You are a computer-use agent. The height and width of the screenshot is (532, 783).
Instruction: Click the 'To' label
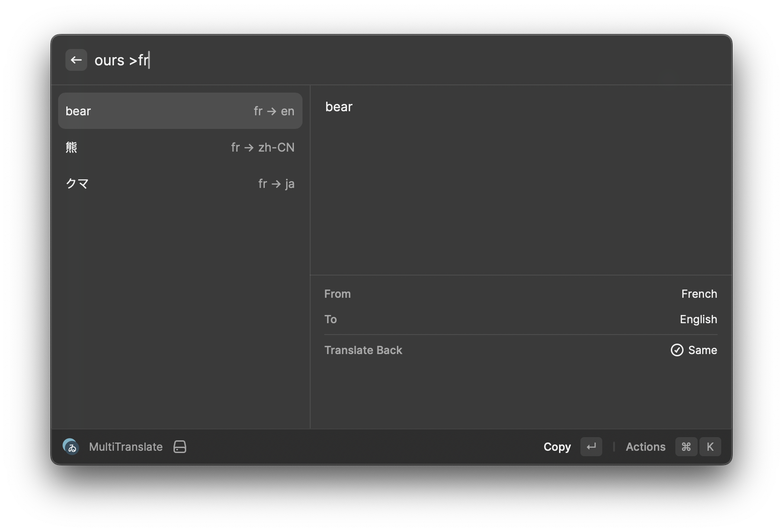coord(331,319)
